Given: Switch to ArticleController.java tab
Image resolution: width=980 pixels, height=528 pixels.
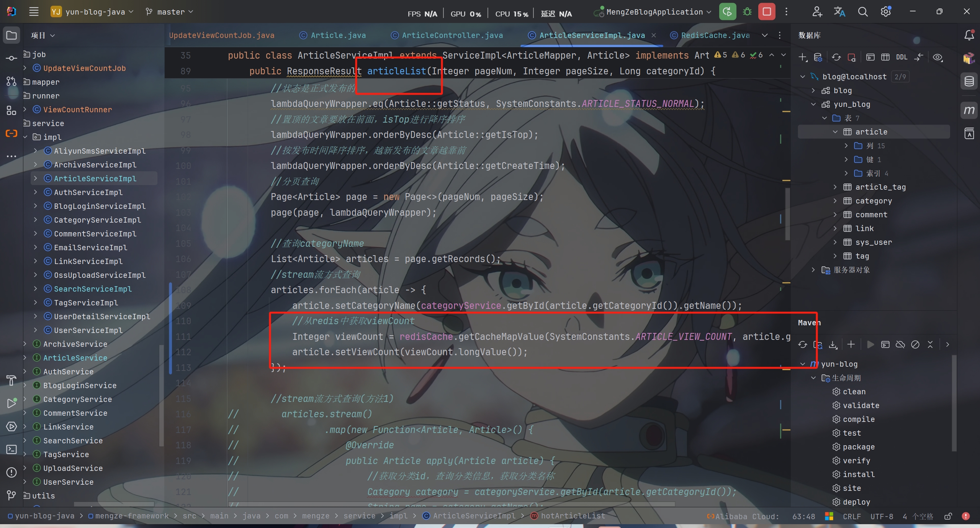Looking at the screenshot, I should coord(452,35).
